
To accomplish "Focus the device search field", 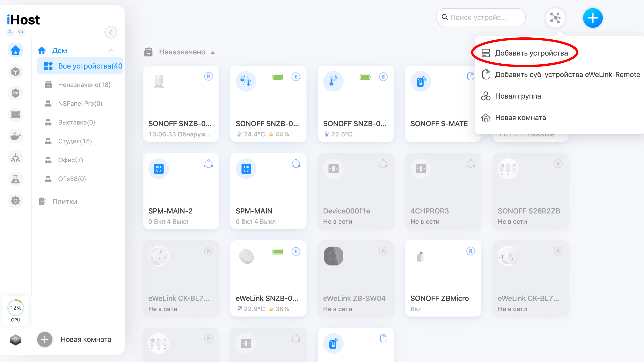I will 480,17.
